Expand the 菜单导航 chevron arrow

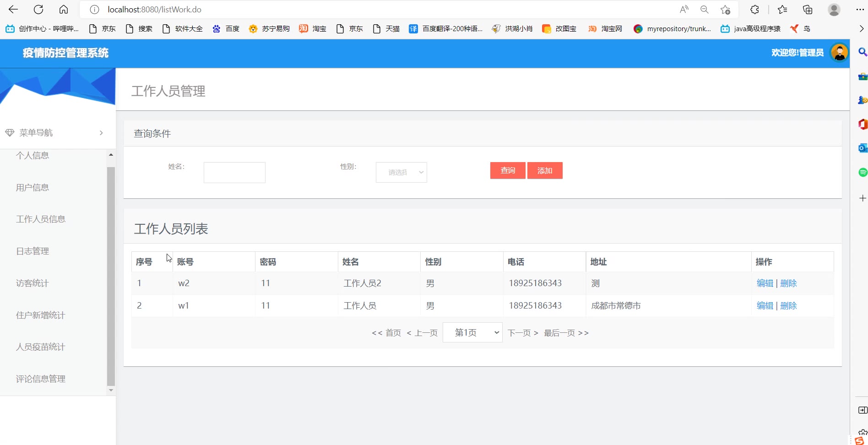tap(101, 133)
